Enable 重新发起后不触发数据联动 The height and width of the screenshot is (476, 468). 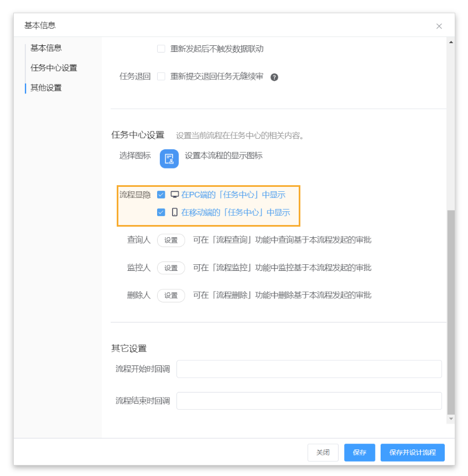pyautogui.click(x=160, y=49)
